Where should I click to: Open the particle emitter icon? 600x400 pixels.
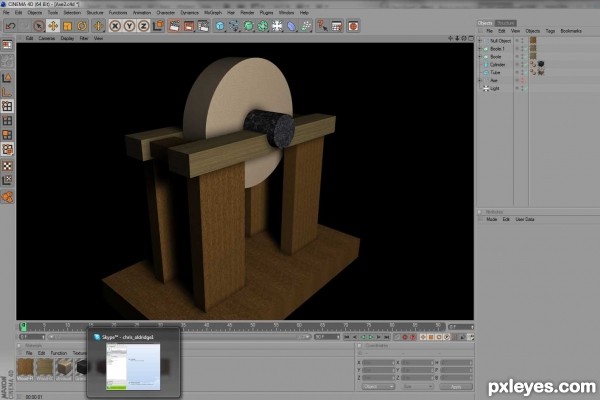coord(306,26)
